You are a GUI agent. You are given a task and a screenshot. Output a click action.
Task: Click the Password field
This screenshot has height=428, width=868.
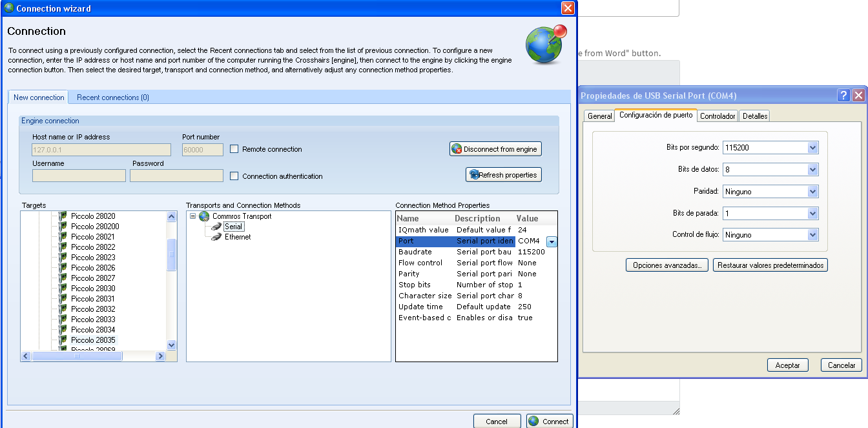click(176, 176)
